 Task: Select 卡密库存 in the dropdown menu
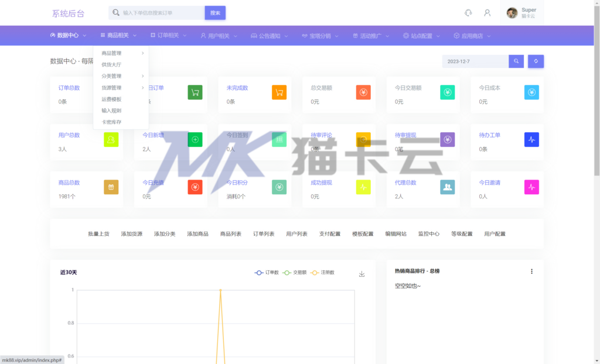121,122
